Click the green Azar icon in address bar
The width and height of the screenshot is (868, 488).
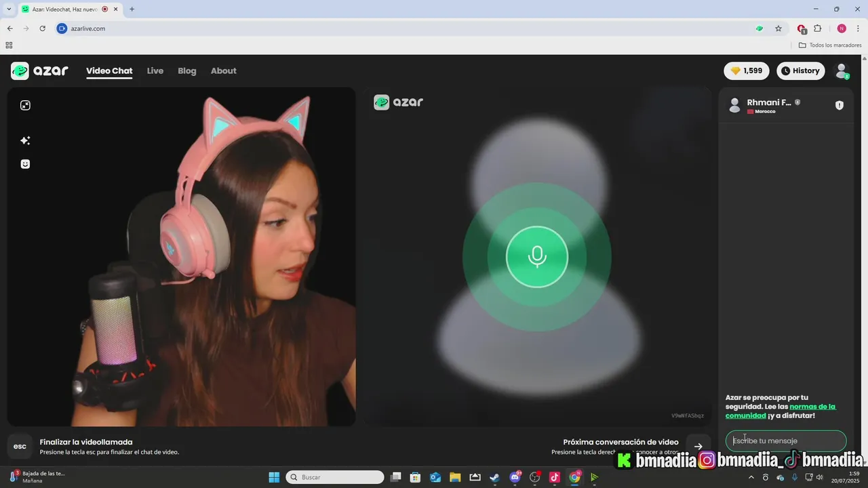point(759,28)
